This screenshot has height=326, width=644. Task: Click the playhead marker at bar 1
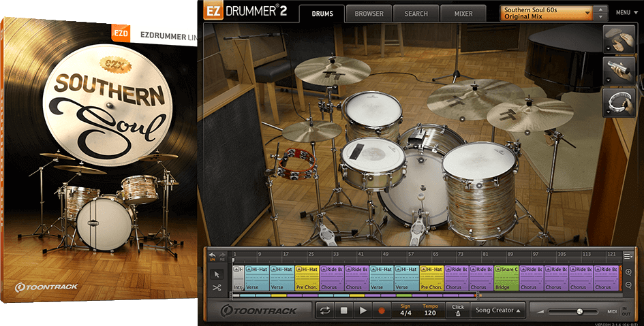233,260
